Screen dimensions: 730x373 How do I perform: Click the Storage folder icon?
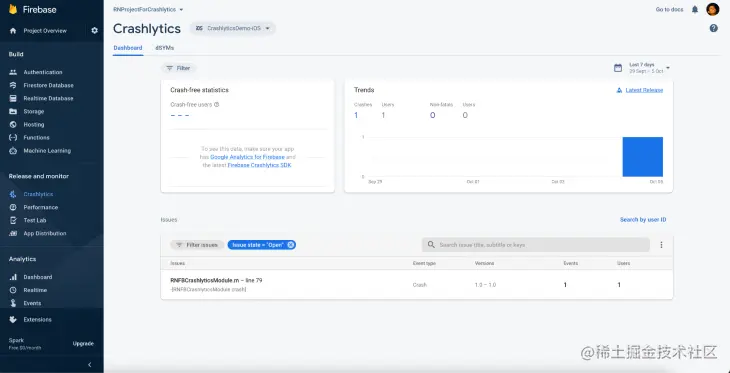coord(13,111)
